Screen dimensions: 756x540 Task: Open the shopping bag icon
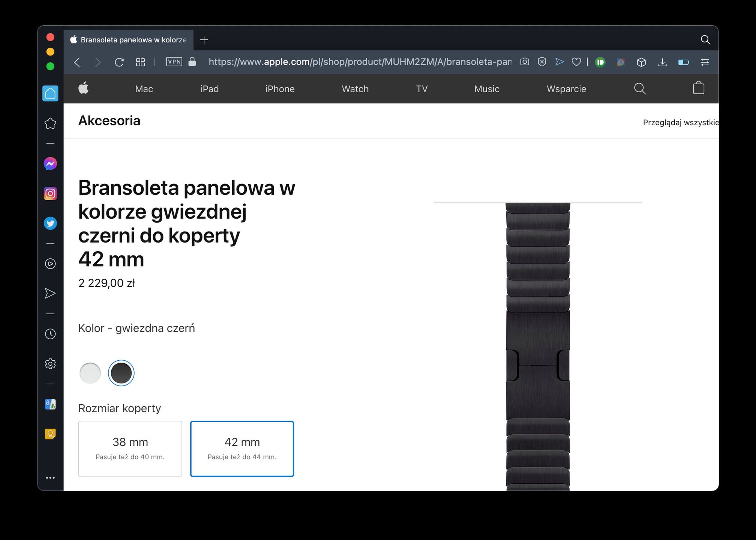pos(698,88)
